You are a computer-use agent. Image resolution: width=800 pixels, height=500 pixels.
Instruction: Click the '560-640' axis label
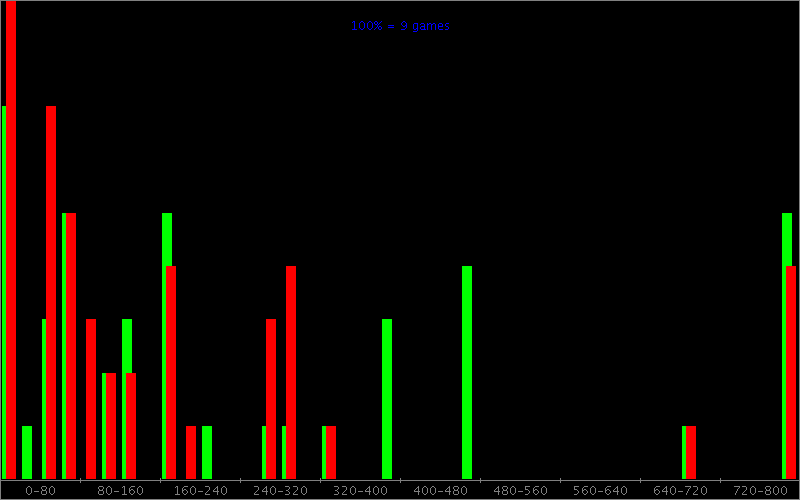(x=601, y=491)
